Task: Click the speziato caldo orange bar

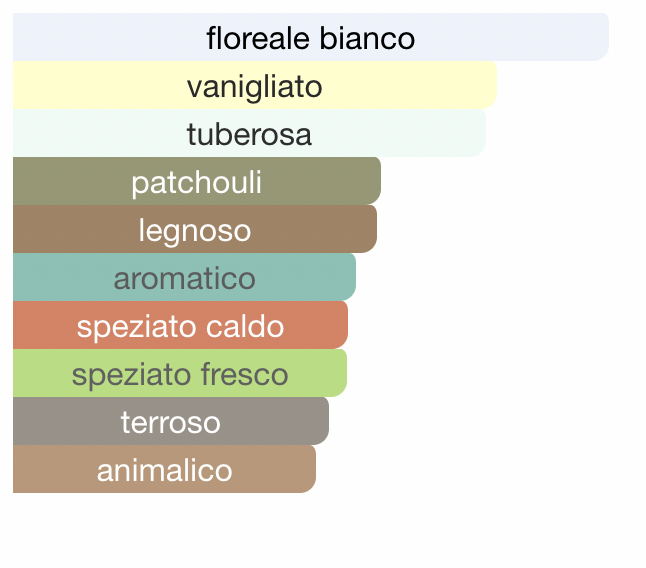Action: [x=180, y=325]
